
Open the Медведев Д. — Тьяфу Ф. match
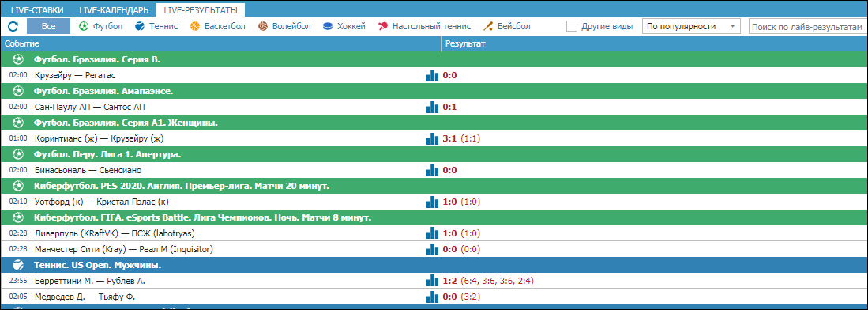pos(85,297)
